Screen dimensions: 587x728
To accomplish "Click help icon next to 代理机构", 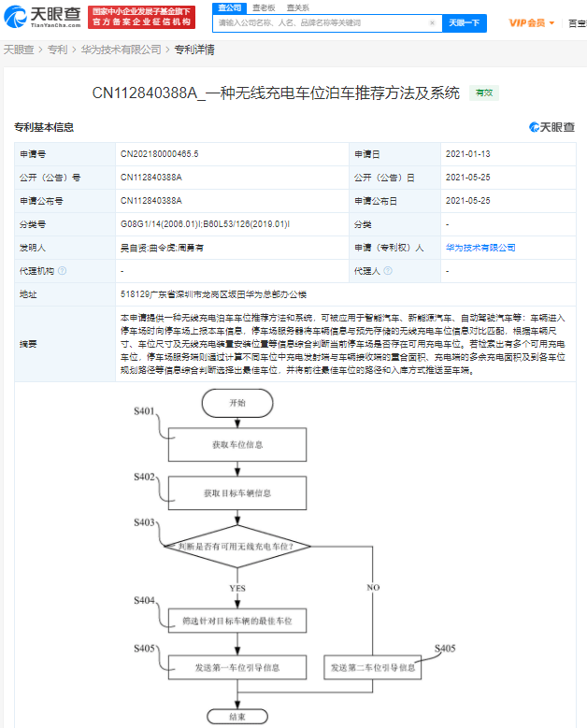I will tap(63, 271).
